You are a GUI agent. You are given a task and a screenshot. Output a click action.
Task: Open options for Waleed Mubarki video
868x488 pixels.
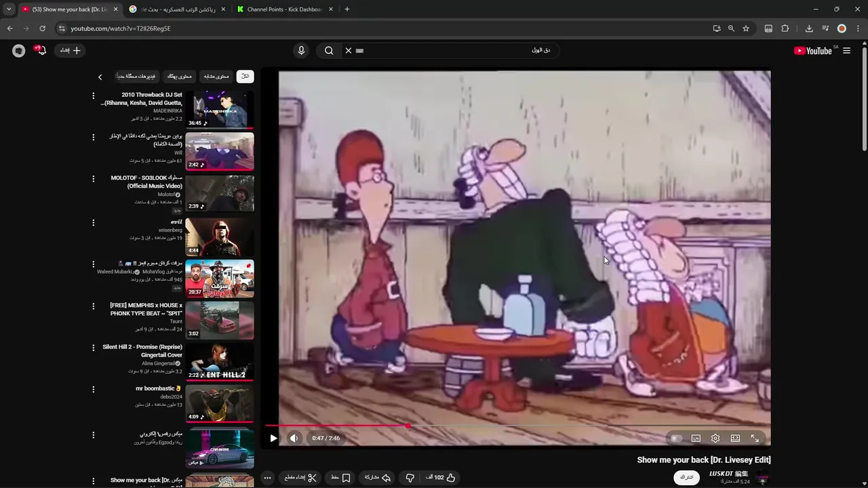[94, 264]
